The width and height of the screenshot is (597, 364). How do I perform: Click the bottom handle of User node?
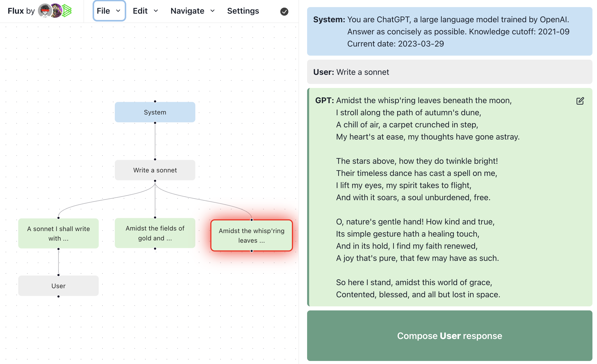(58, 297)
